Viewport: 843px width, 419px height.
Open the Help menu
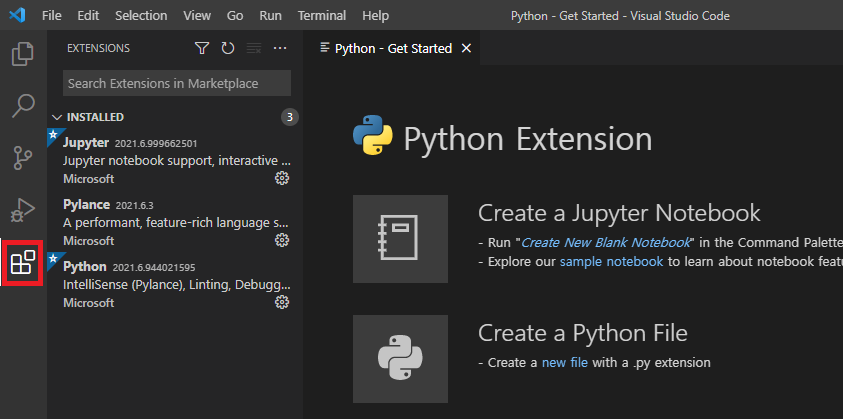[x=375, y=16]
